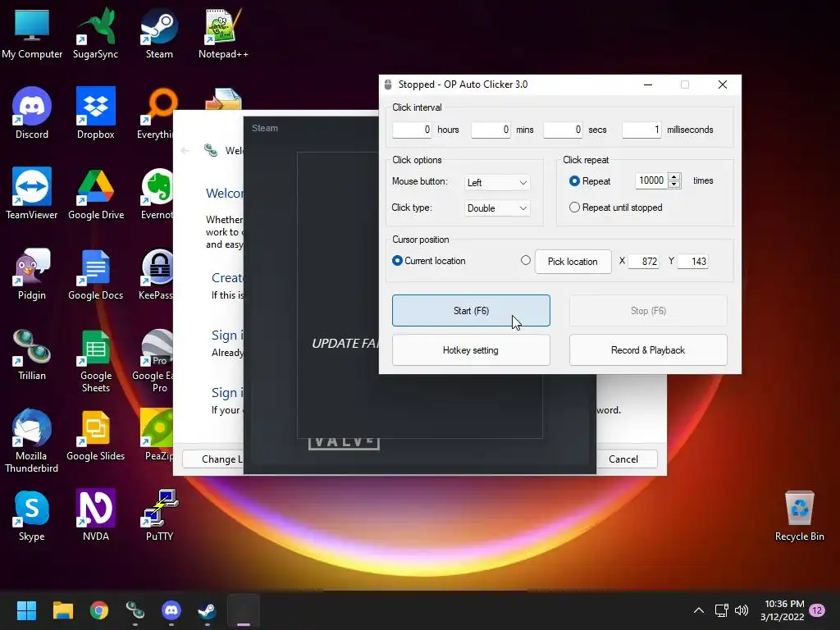Focus the X coordinate field

click(643, 261)
